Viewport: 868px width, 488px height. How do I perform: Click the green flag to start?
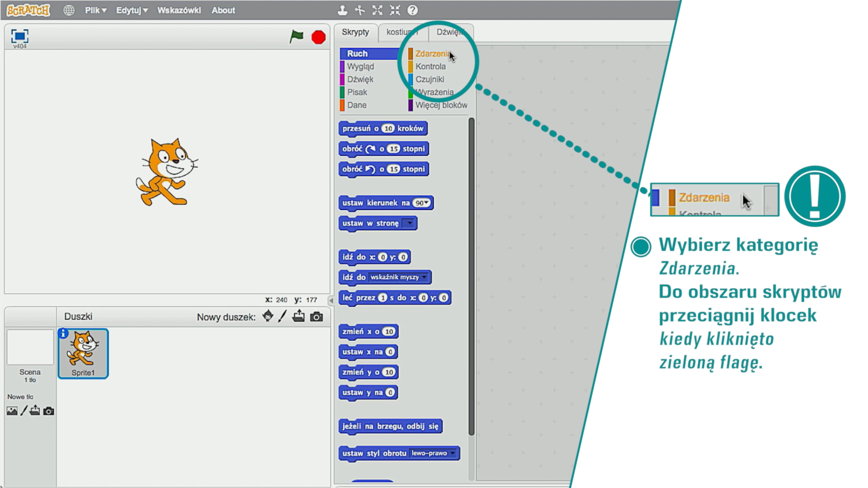(x=297, y=37)
